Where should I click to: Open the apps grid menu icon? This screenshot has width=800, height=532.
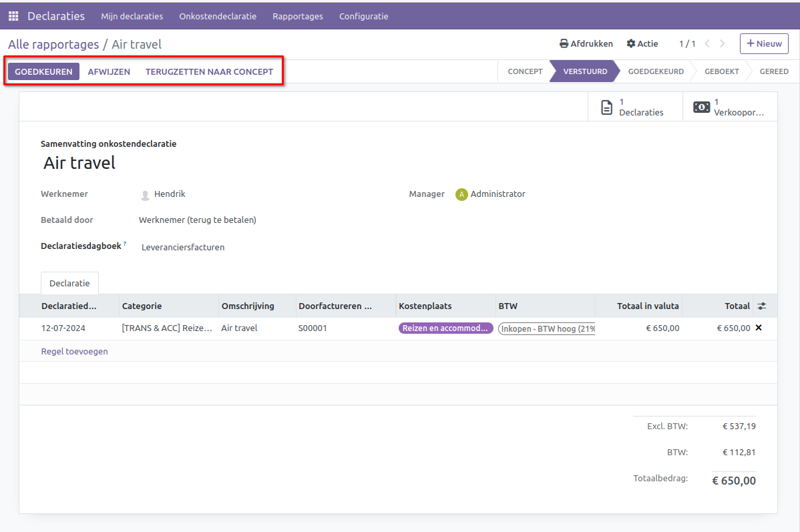[13, 16]
